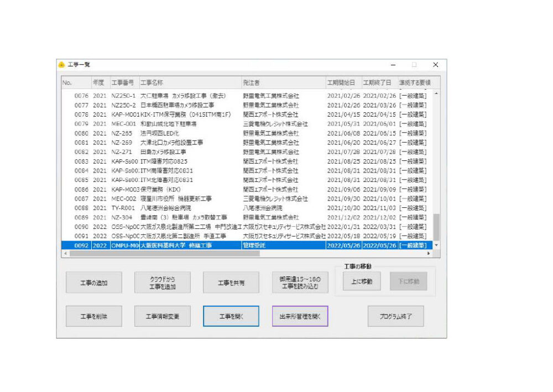Click start date 2021/06/20 in row 0081
553x392 pixels.
pos(343,143)
